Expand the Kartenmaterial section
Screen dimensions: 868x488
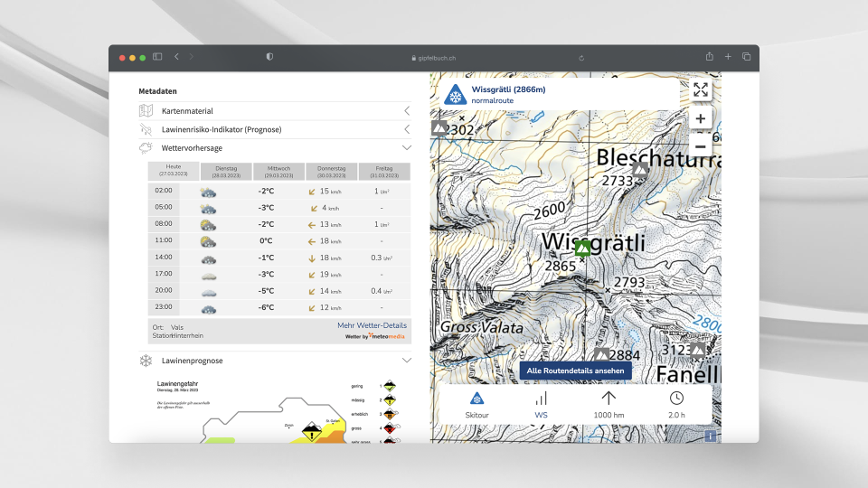tap(406, 110)
